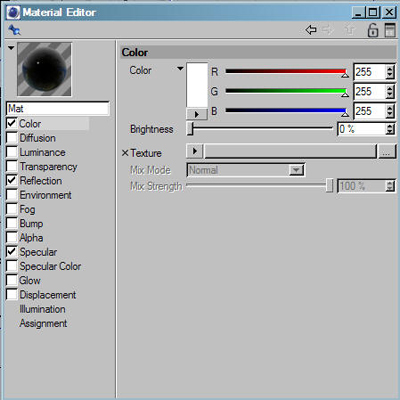Image resolution: width=400 pixels, height=400 pixels.
Task: Select the Specular channel label
Action: pos(38,252)
